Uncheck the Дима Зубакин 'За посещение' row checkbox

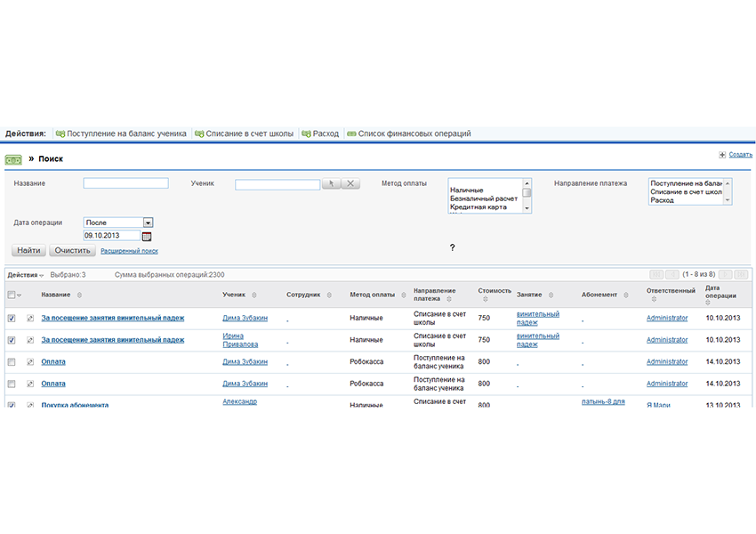coord(12,319)
